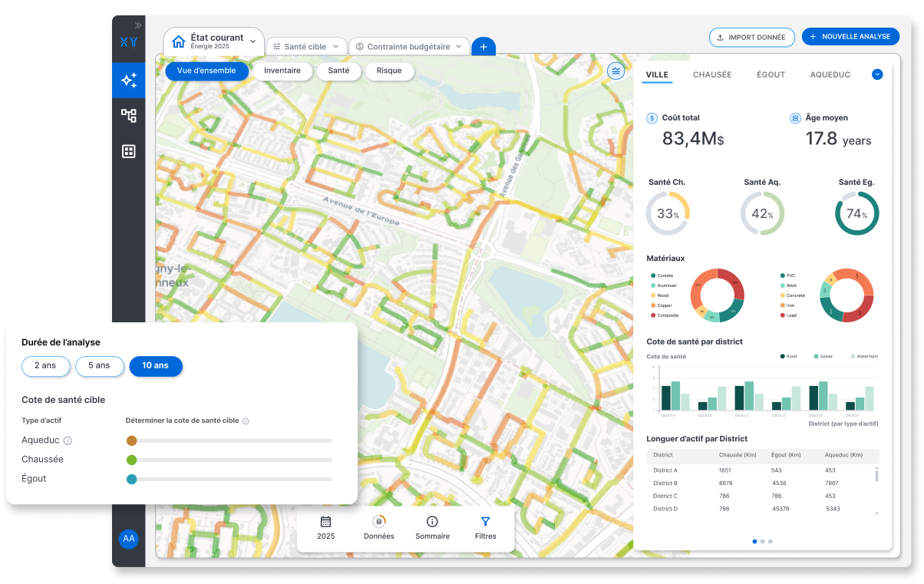Image resolution: width=924 pixels, height=584 pixels.
Task: Expand the sidebar using double chevron
Action: click(138, 25)
